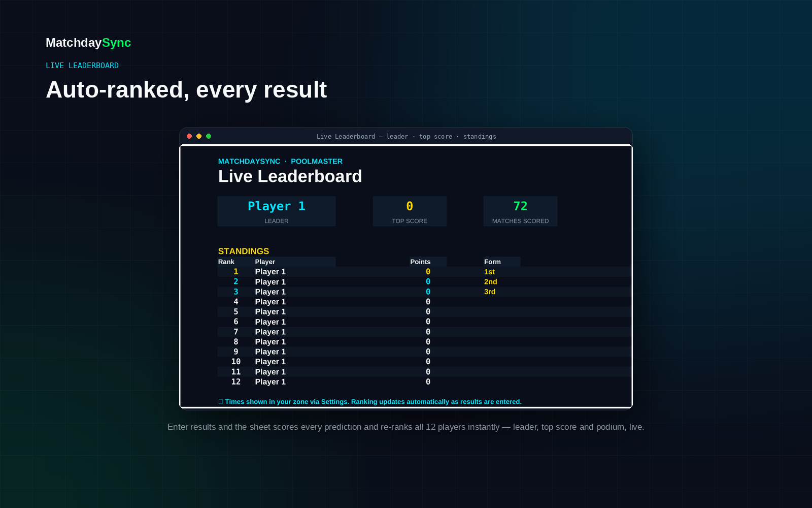Viewport: 812px width, 508px height.
Task: Click the leader card value Player 1
Action: tap(277, 206)
